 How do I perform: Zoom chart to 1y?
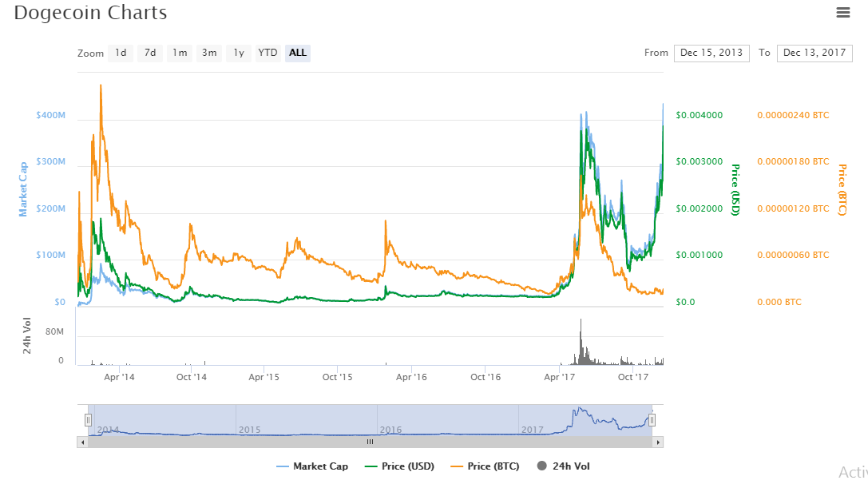[238, 54]
